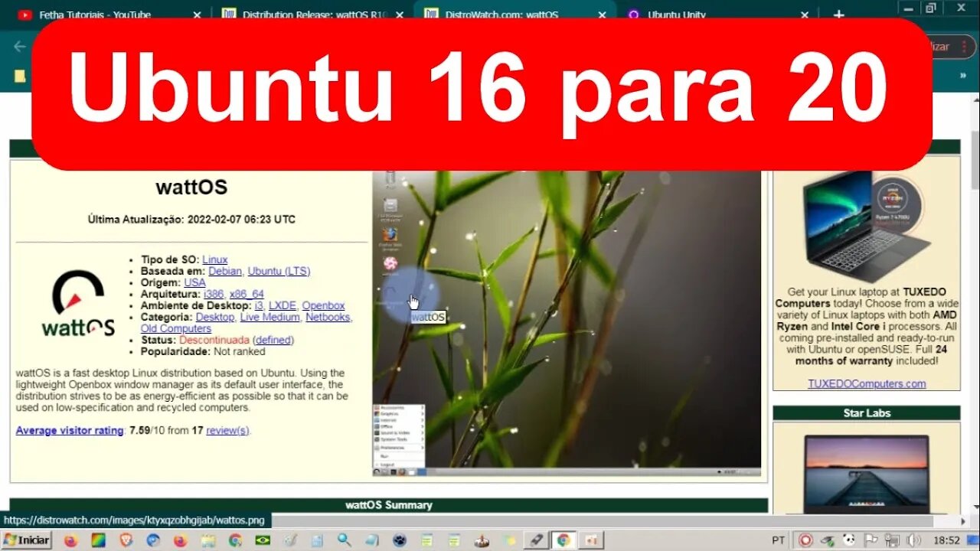Open the flag notification tray icon

click(x=871, y=540)
